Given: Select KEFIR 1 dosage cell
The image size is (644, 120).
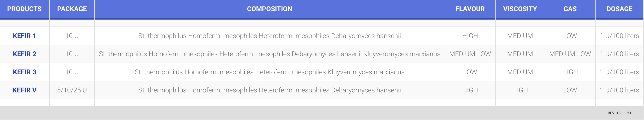Looking at the screenshot, I should pyautogui.click(x=619, y=36).
